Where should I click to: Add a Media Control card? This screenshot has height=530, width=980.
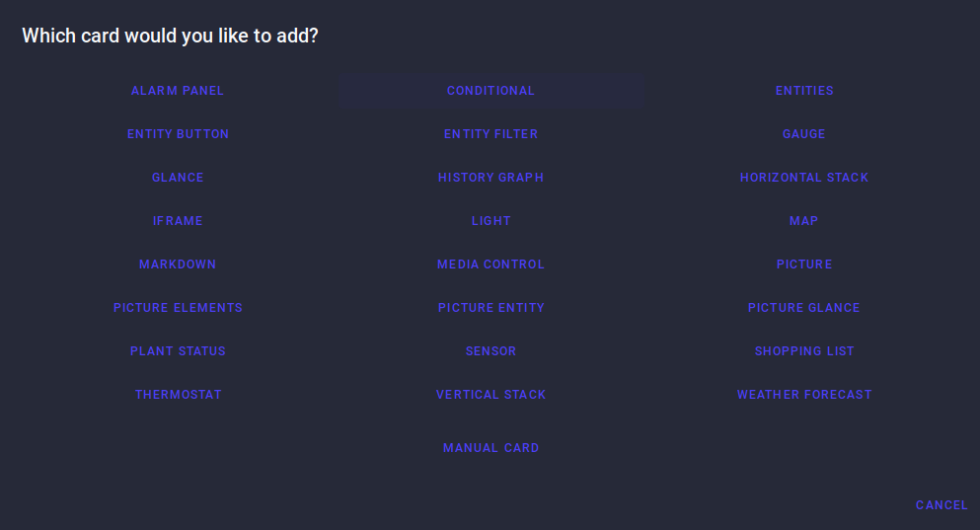coord(490,265)
